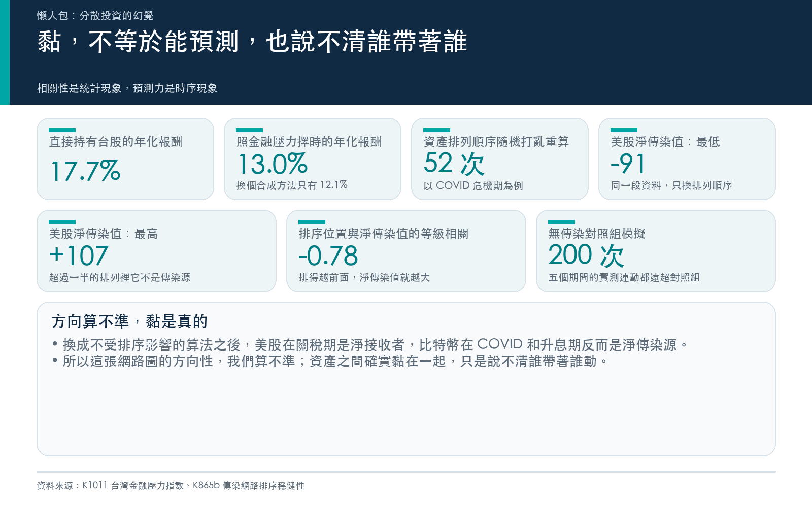This screenshot has height=508, width=812.
Task: Select the value 17.7%
Action: 85,171
